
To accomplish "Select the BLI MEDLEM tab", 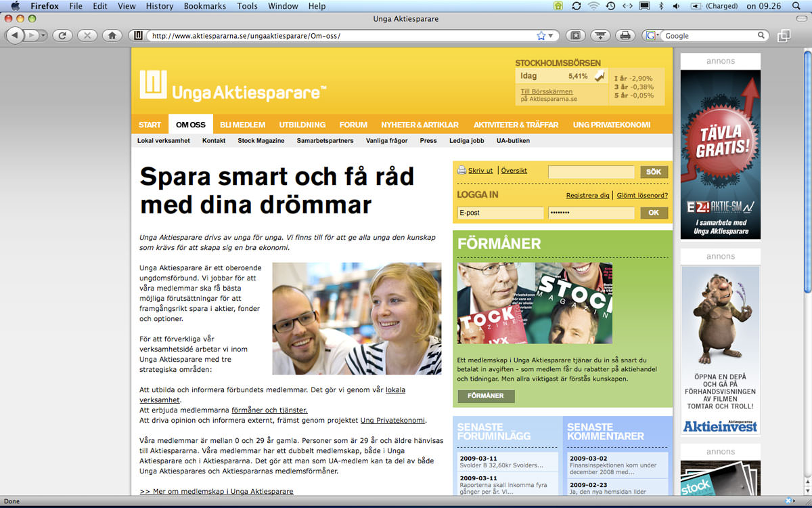I will tap(242, 125).
